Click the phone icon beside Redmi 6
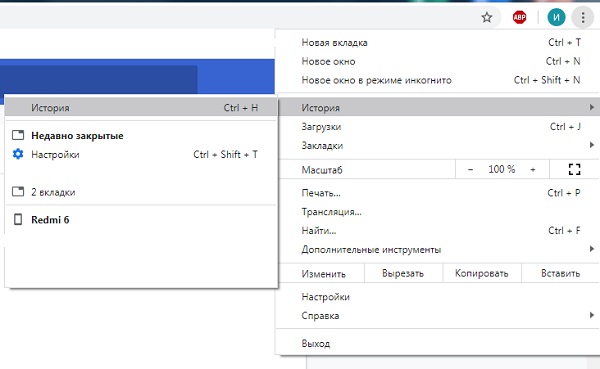Image resolution: width=600 pixels, height=369 pixels. point(18,219)
